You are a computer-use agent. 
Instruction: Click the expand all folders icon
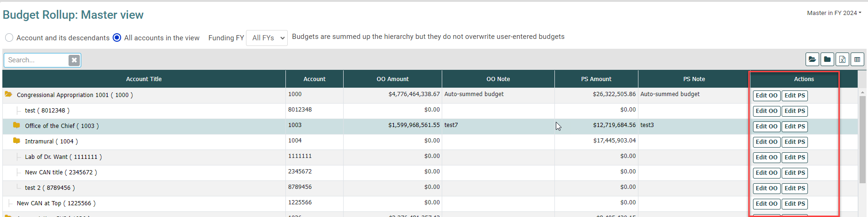[812, 60]
